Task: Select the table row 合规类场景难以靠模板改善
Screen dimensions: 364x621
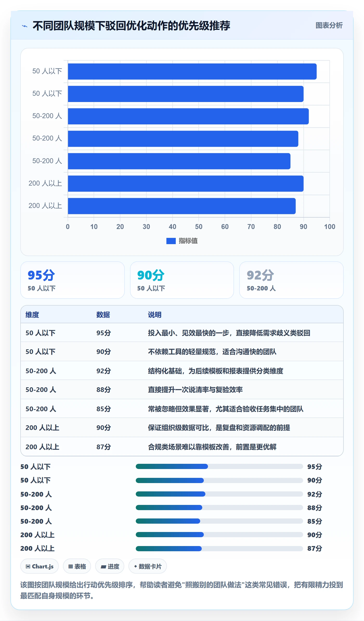Action: [x=182, y=447]
